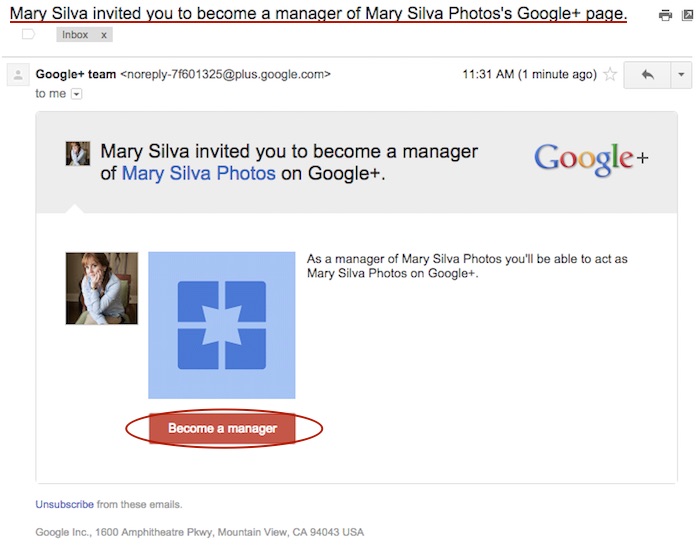Expand recipient details arrow next to 'to me'

[x=77, y=94]
